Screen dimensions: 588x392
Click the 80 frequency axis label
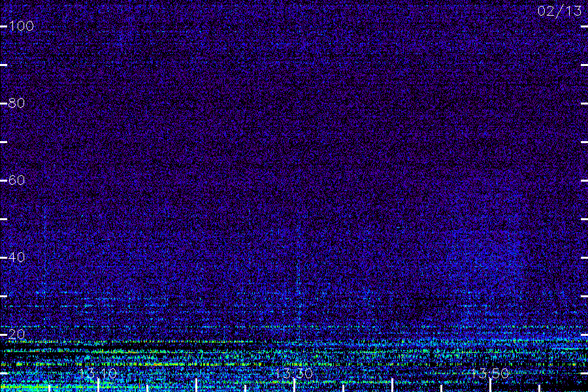(x=16, y=103)
